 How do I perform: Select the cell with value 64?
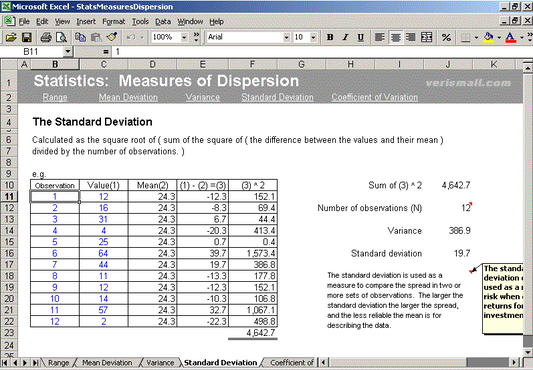(104, 253)
